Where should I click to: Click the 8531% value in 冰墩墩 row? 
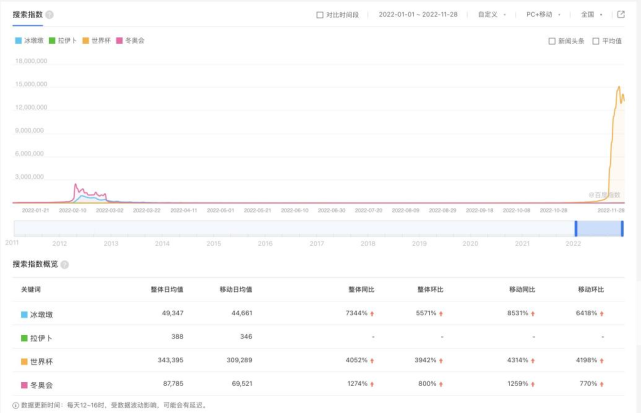tap(518, 313)
